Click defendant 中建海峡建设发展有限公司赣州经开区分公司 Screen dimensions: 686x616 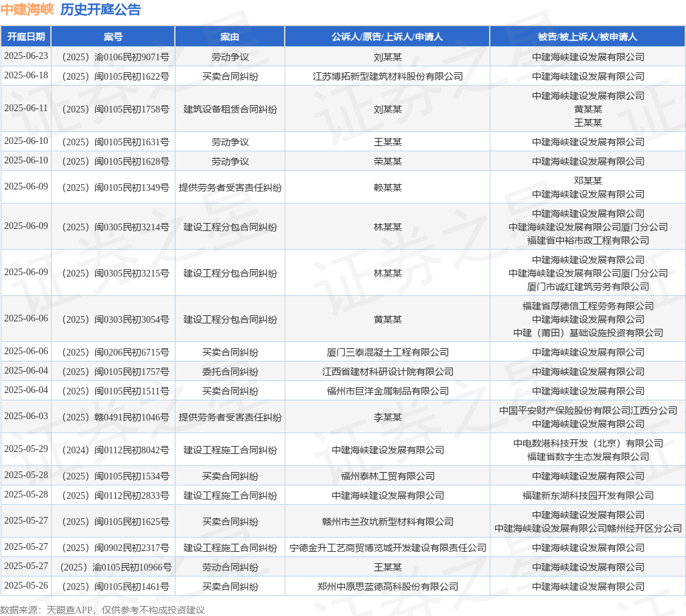(x=588, y=528)
